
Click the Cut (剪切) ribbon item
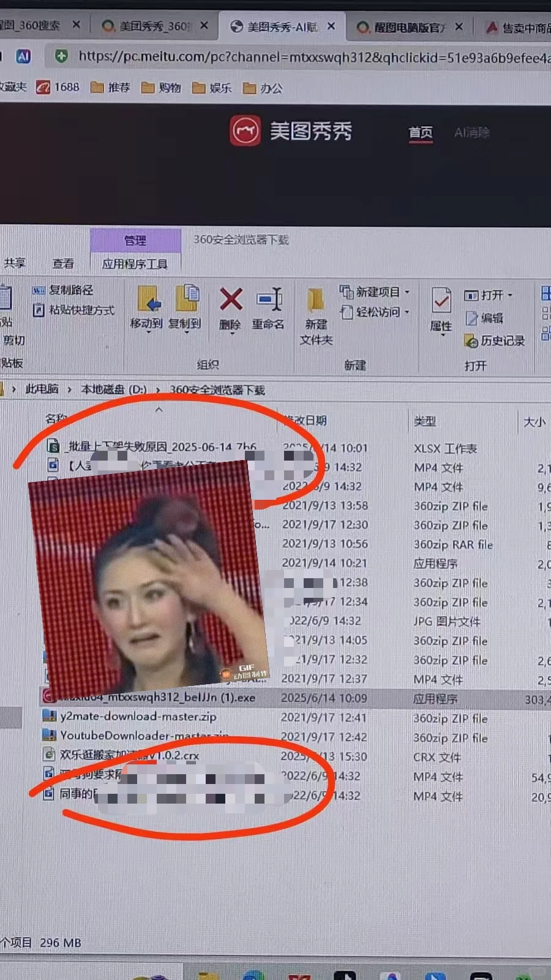tap(13, 340)
